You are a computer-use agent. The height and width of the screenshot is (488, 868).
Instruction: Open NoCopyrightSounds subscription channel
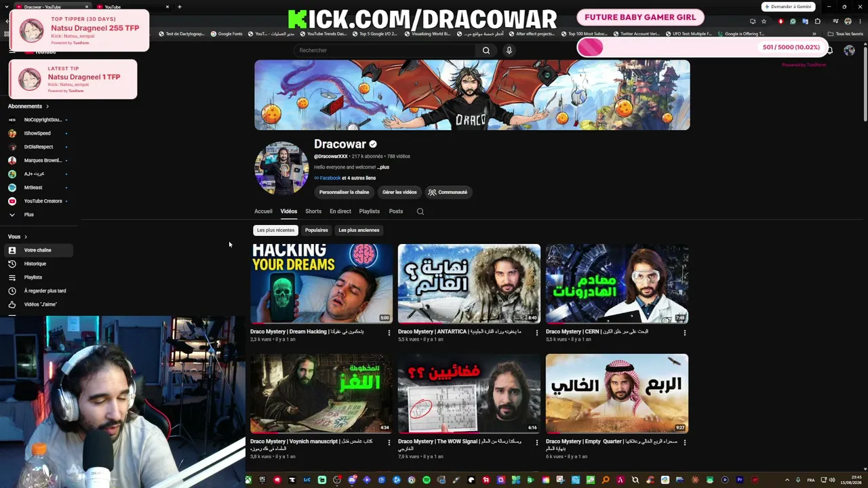tap(38, 120)
